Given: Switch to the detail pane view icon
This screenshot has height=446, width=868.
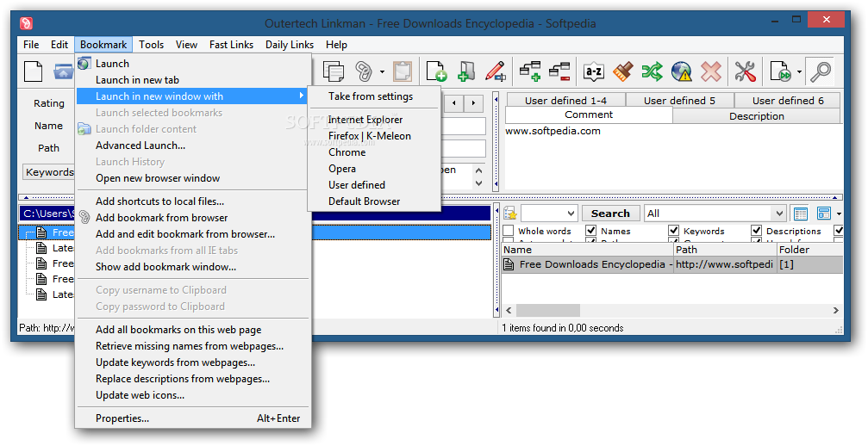Looking at the screenshot, I should 824,214.
